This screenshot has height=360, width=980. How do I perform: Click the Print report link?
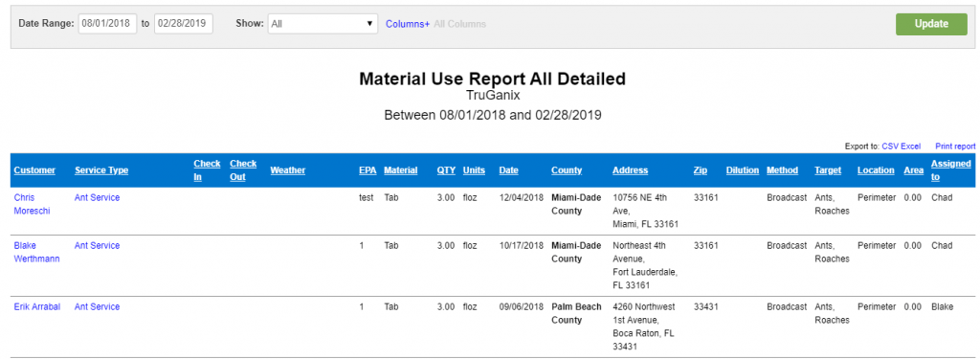(955, 146)
